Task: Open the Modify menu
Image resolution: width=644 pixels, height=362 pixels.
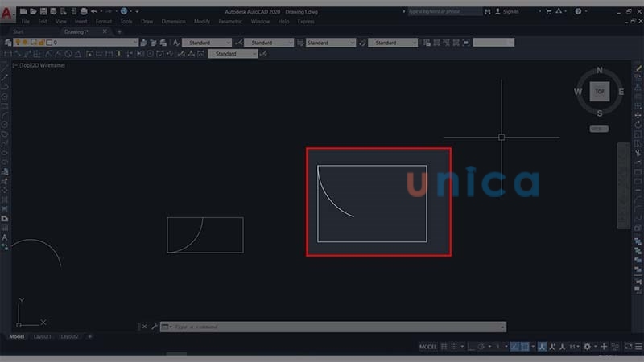Action: (202, 22)
